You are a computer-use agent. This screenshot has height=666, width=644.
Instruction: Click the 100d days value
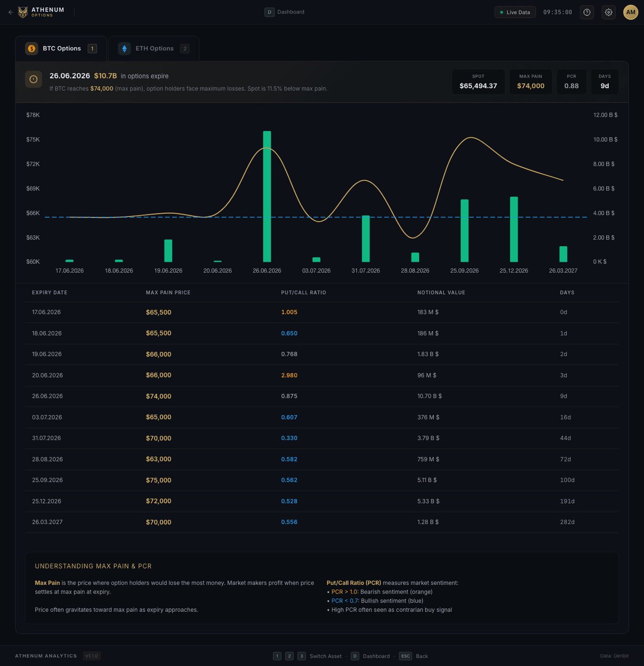click(x=567, y=480)
